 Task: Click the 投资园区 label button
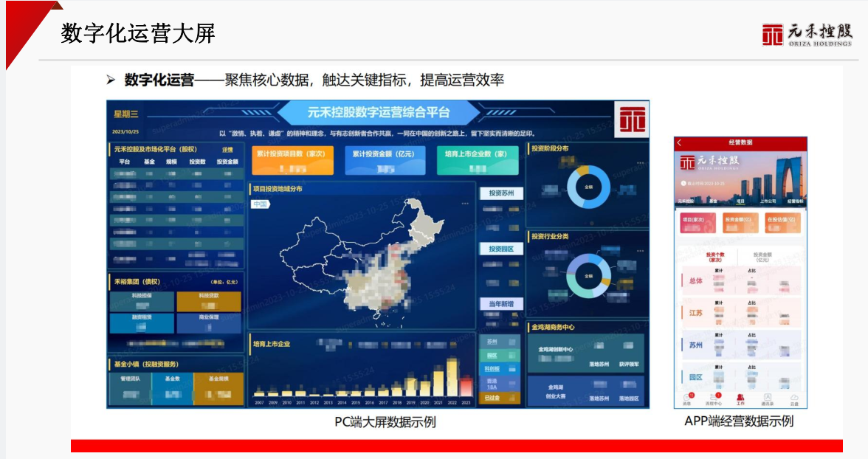pyautogui.click(x=501, y=249)
